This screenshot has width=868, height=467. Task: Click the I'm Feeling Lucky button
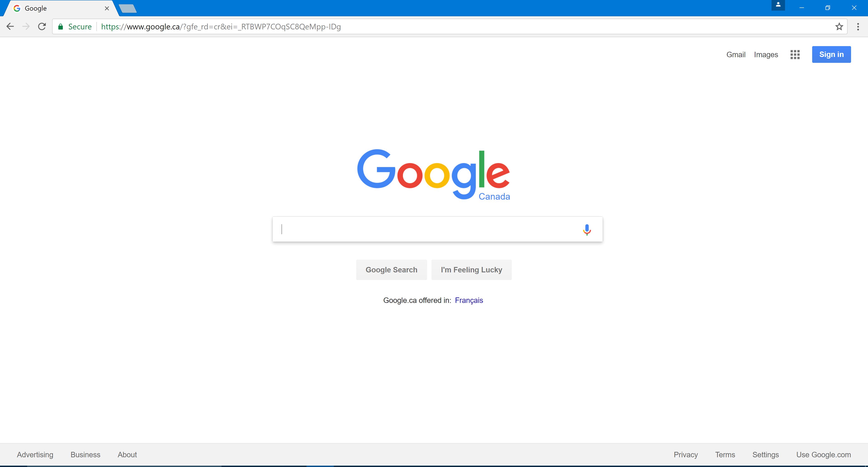(471, 270)
